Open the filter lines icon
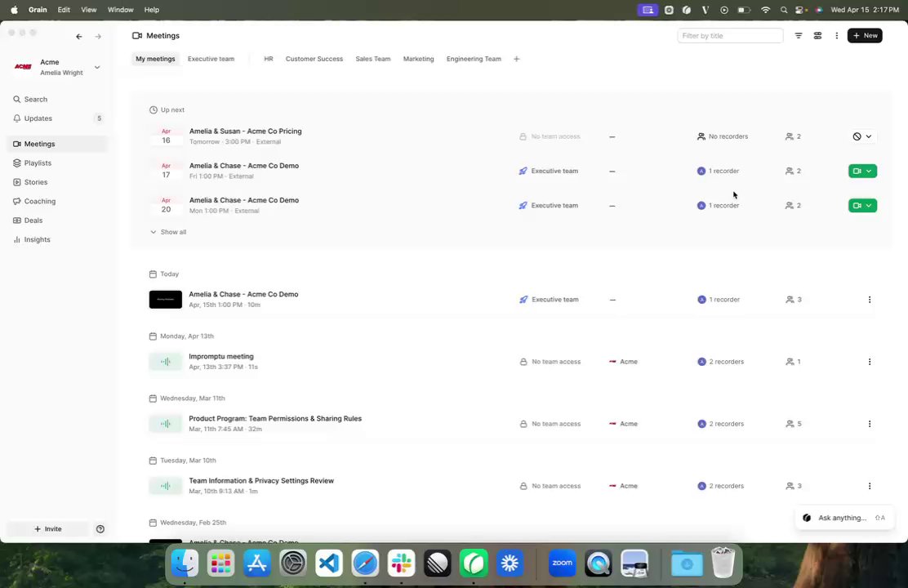The width and height of the screenshot is (908, 588). pos(799,35)
